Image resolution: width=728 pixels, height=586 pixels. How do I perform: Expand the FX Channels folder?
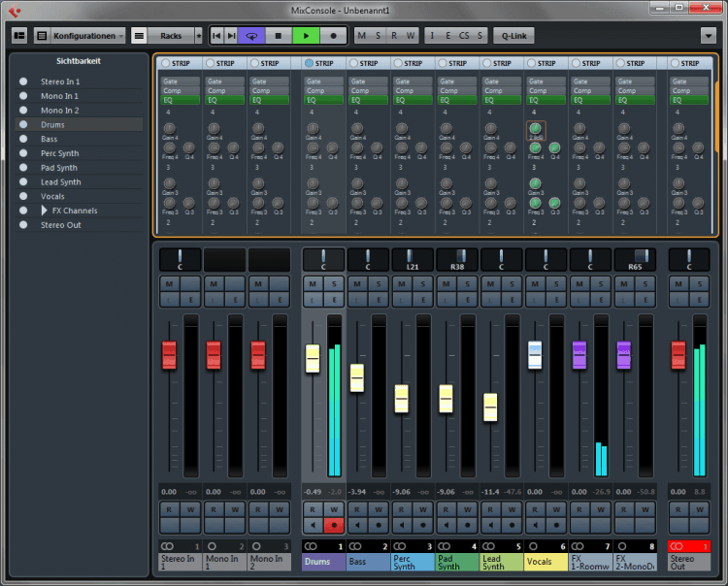44,211
